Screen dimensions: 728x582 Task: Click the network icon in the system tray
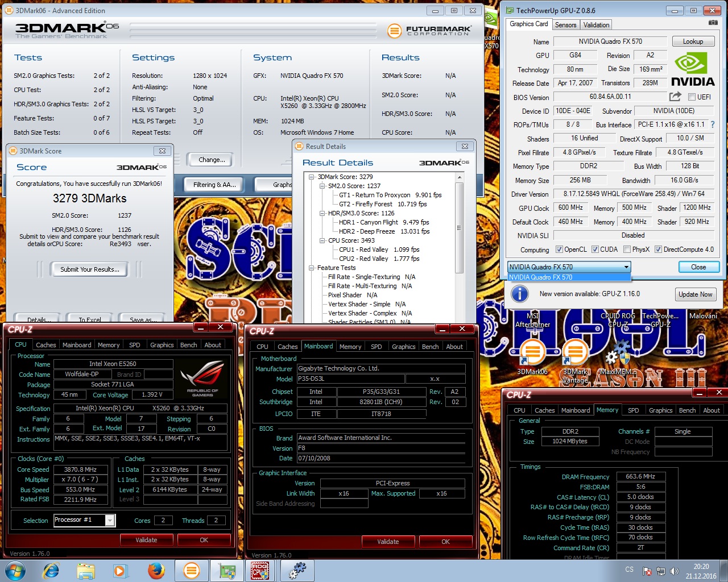click(x=661, y=571)
